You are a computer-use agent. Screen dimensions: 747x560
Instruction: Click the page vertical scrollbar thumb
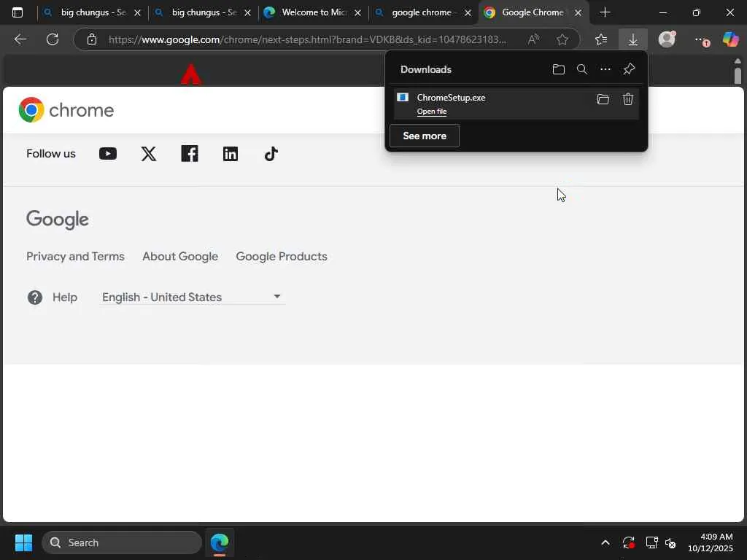[x=738, y=75]
